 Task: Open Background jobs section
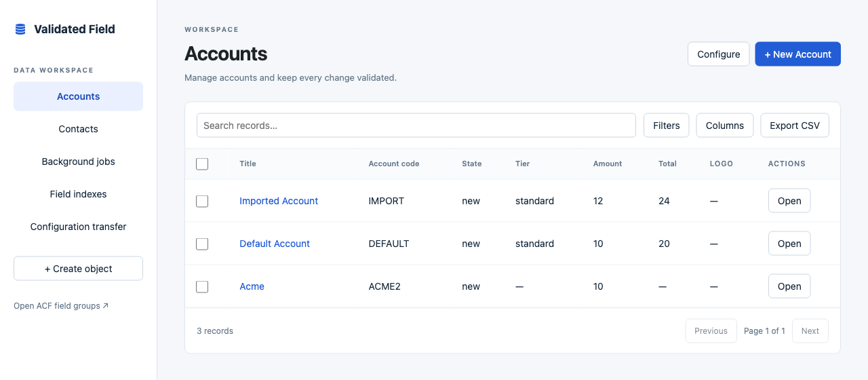click(x=78, y=161)
